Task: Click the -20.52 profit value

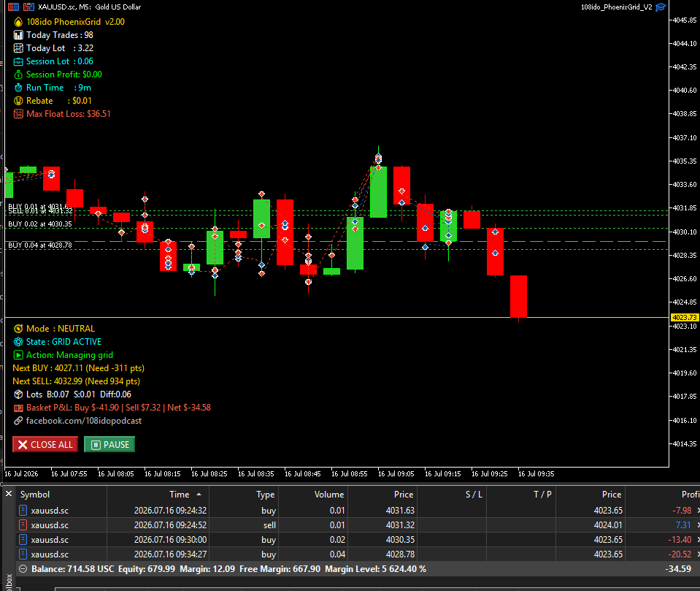Action: [x=680, y=554]
